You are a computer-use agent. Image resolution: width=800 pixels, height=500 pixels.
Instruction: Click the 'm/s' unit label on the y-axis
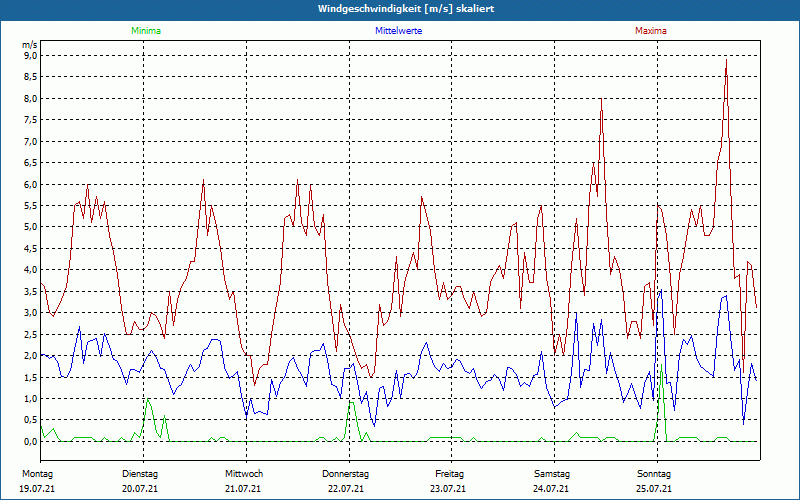[30, 45]
